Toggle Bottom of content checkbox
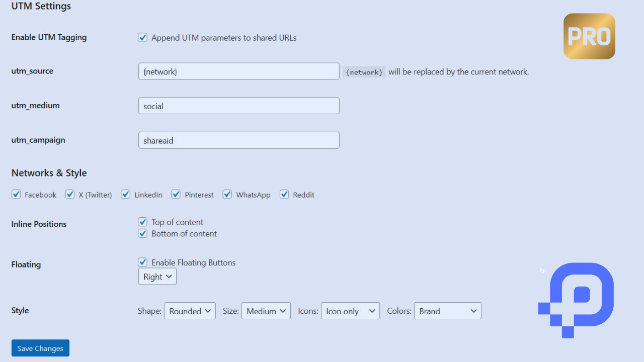The image size is (644, 362). (142, 233)
